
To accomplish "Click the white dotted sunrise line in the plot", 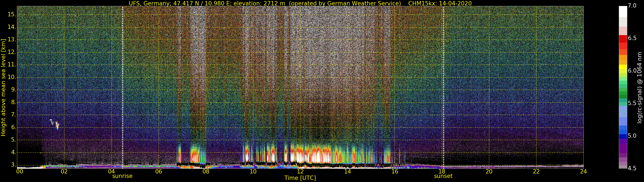I will coord(123,87).
